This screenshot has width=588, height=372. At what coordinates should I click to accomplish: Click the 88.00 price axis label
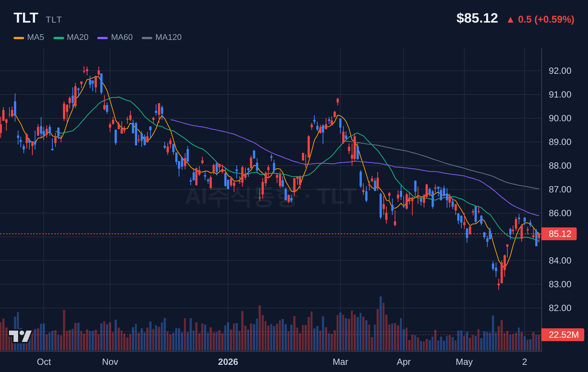coord(560,166)
